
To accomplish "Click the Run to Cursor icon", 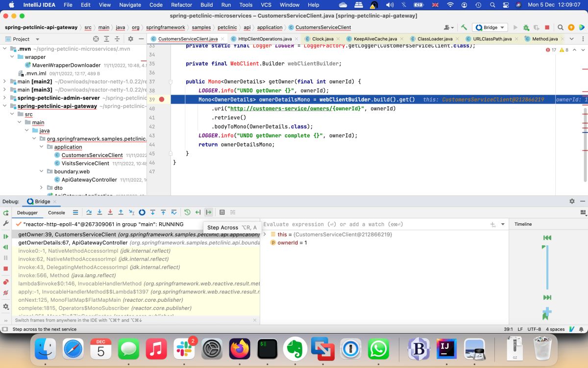I will point(131,212).
